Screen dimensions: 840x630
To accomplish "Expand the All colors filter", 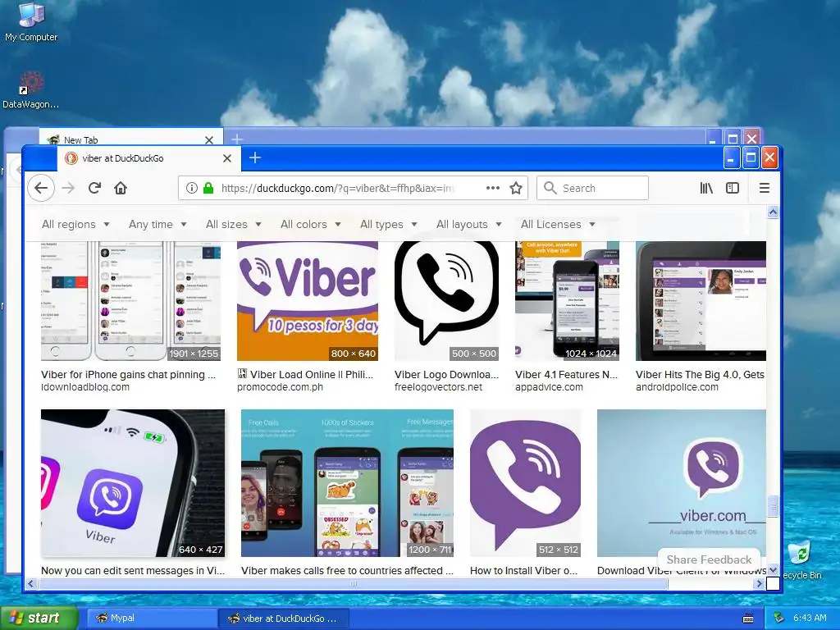I will (311, 225).
